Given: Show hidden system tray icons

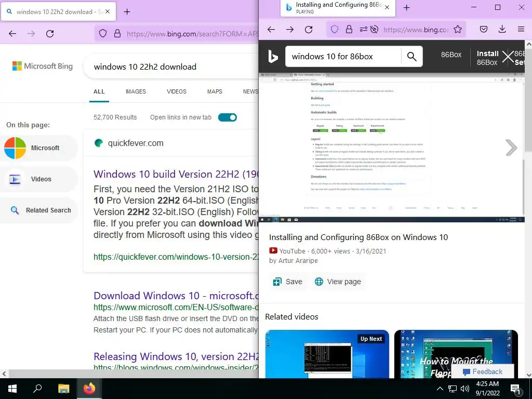Looking at the screenshot, I should tap(440, 389).
